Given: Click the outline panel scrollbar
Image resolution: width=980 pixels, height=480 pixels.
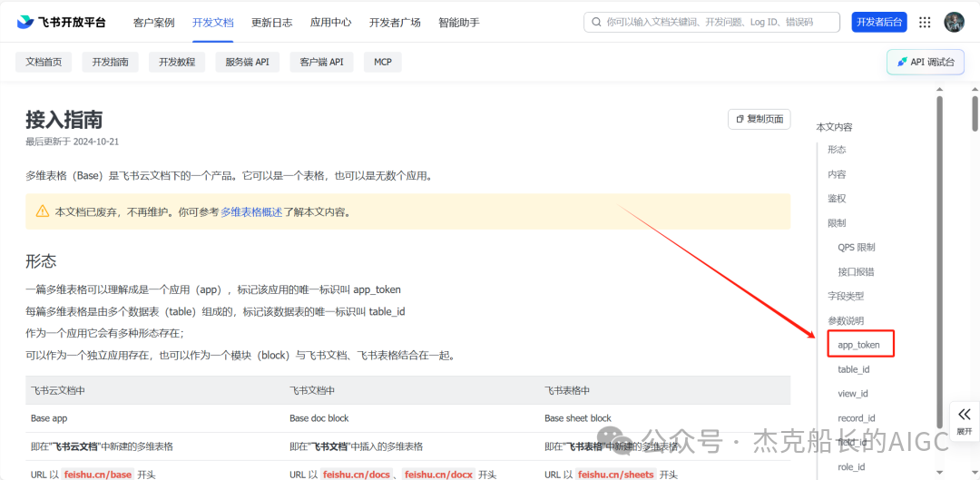Looking at the screenshot, I should click(x=939, y=262).
